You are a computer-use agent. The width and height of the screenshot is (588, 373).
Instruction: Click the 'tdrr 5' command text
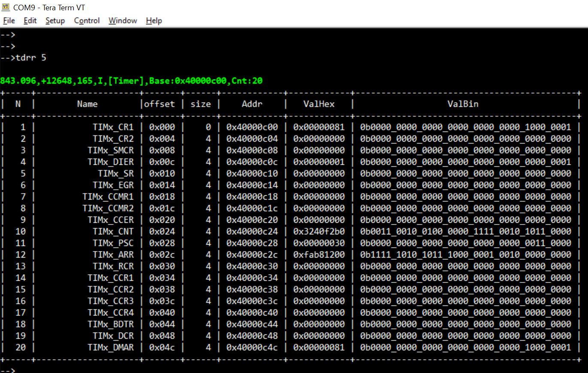pyautogui.click(x=31, y=58)
